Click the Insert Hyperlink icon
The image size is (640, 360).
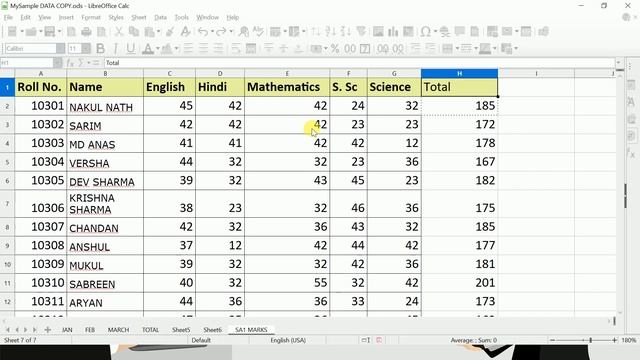pyautogui.click(x=445, y=31)
